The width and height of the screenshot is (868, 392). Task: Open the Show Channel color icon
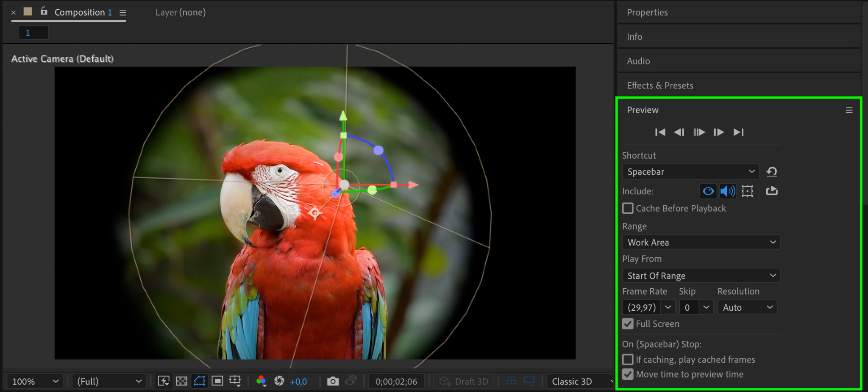coord(261,381)
